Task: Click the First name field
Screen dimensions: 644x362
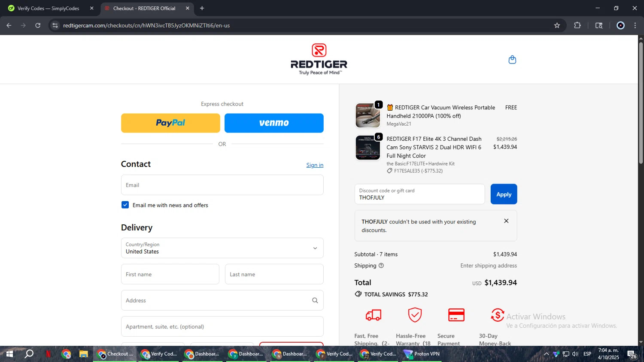Action: click(170, 274)
